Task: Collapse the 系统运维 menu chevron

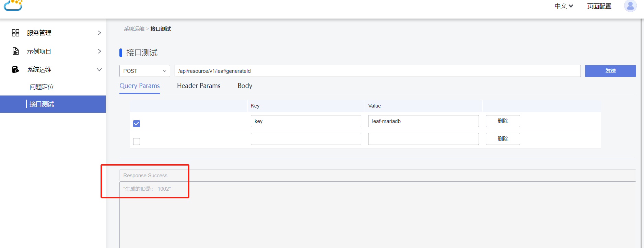Action: tap(99, 70)
